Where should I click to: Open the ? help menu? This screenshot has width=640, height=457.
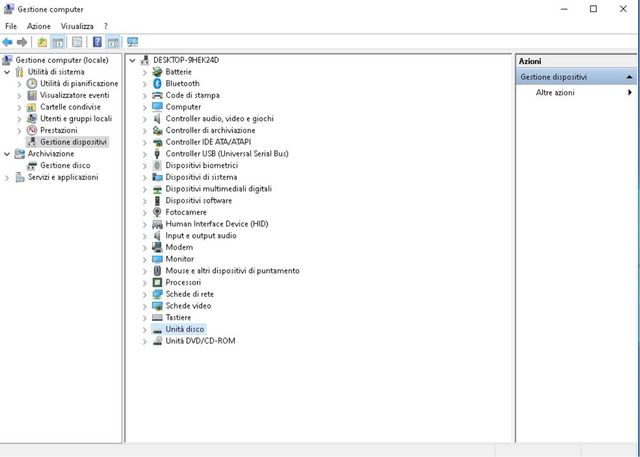tap(106, 26)
